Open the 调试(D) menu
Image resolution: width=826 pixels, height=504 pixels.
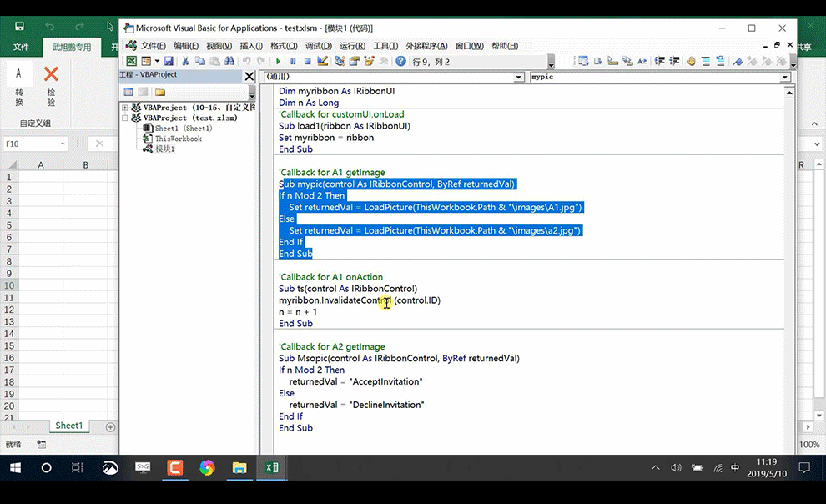pos(318,46)
